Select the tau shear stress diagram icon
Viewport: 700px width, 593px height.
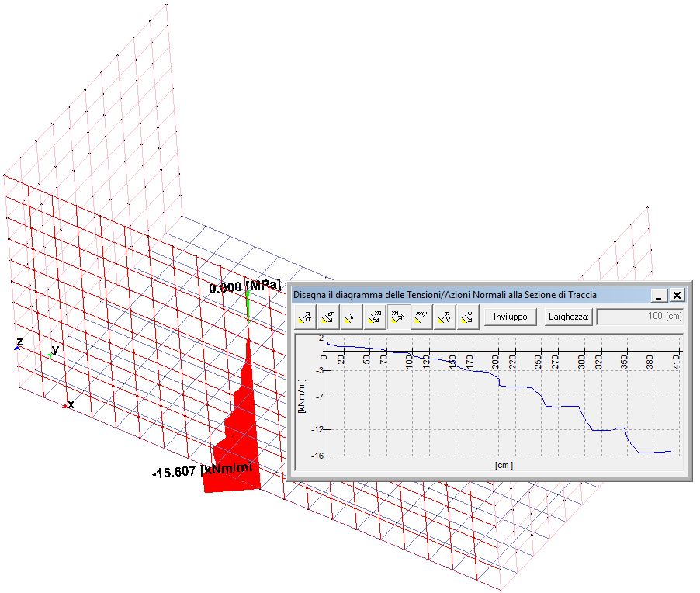tap(352, 317)
